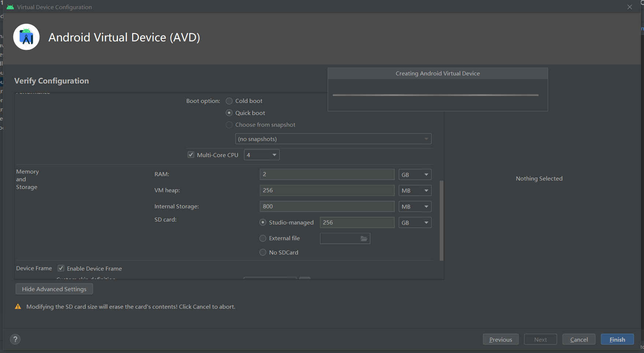Click the yellow warning triangle icon
This screenshot has width=644, height=353.
pos(18,306)
